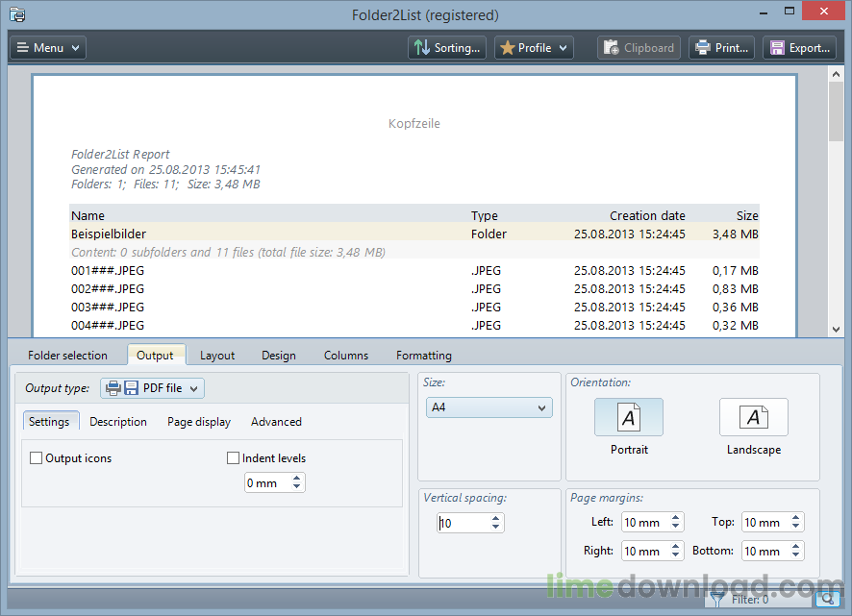The height and width of the screenshot is (616, 852).
Task: Open the Columns tab
Action: [x=346, y=356]
